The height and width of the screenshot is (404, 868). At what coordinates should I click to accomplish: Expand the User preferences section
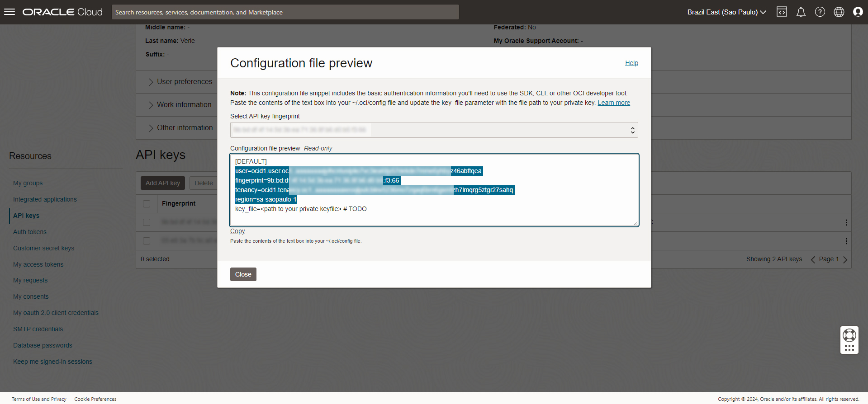(180, 82)
